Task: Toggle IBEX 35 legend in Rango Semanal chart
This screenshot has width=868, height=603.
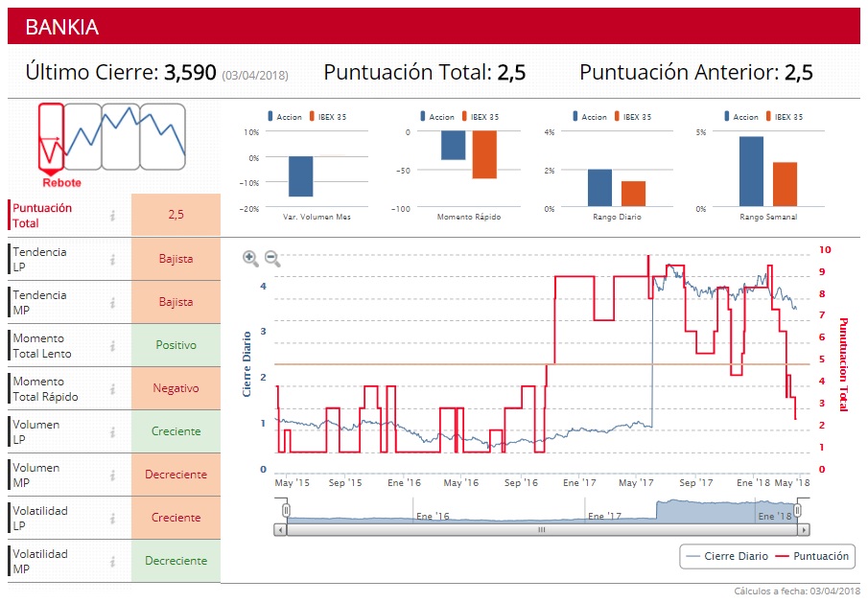Action: coord(785,117)
